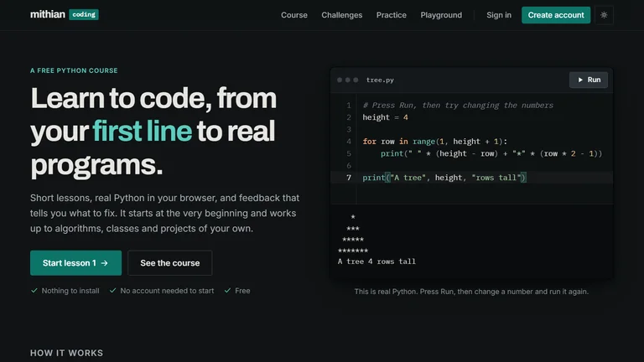Click the indented print(" " * code line 5
Viewport: 644px width, 362px height.
[491, 153]
